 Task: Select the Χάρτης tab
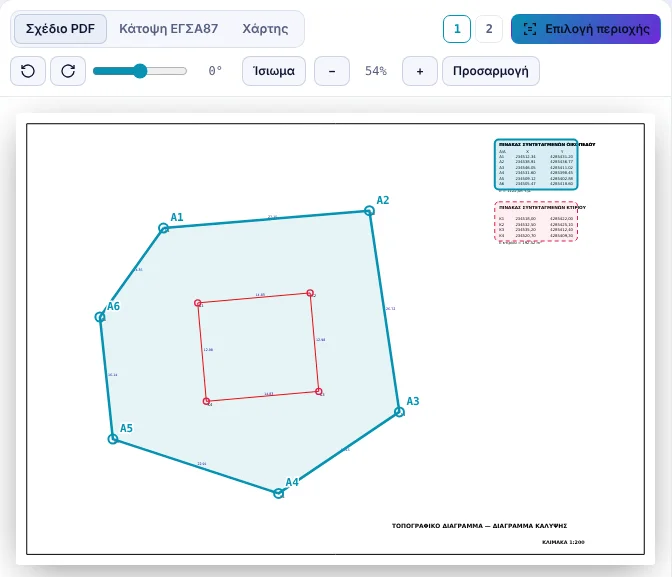[265, 29]
